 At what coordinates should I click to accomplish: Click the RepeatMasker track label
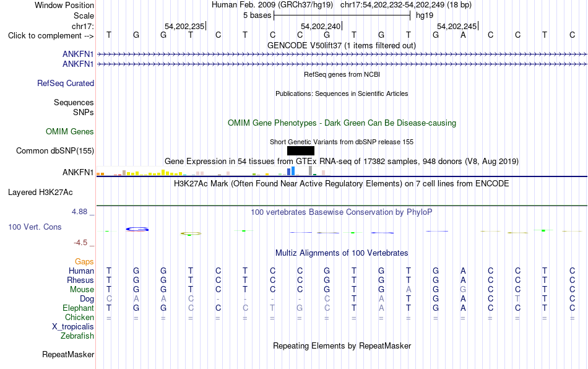click(68, 354)
